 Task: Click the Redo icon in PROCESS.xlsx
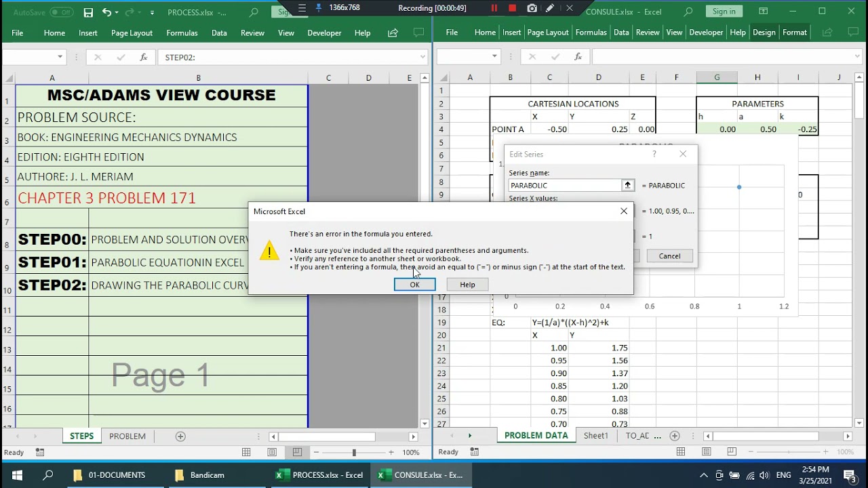131,12
